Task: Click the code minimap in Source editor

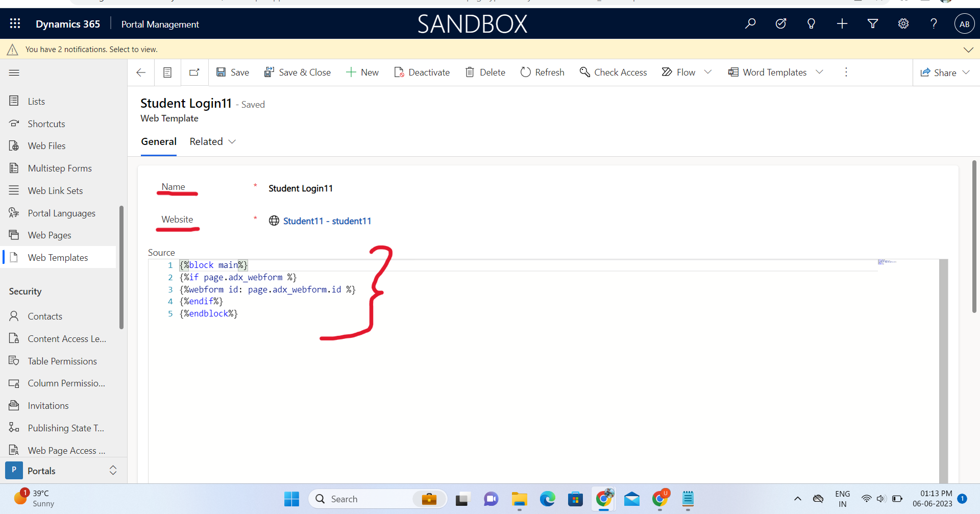Action: tap(887, 262)
